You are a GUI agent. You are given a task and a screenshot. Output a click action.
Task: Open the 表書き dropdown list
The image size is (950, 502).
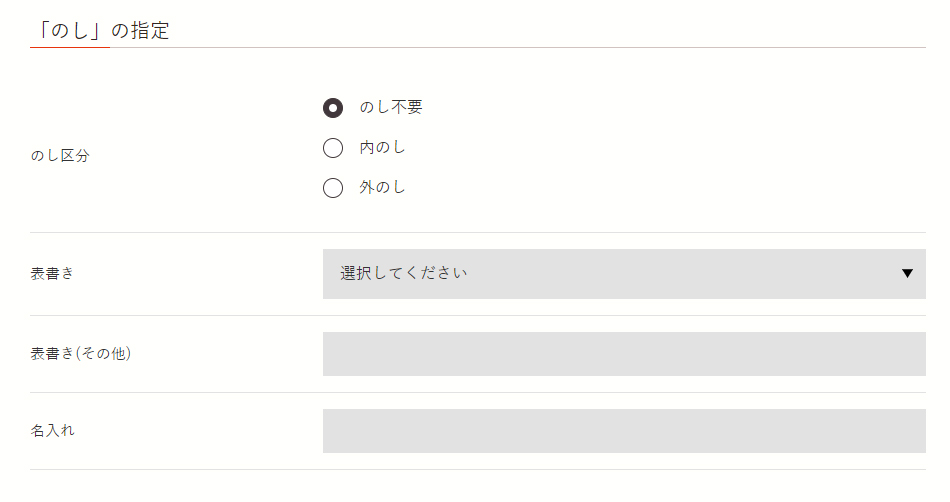[x=623, y=274]
